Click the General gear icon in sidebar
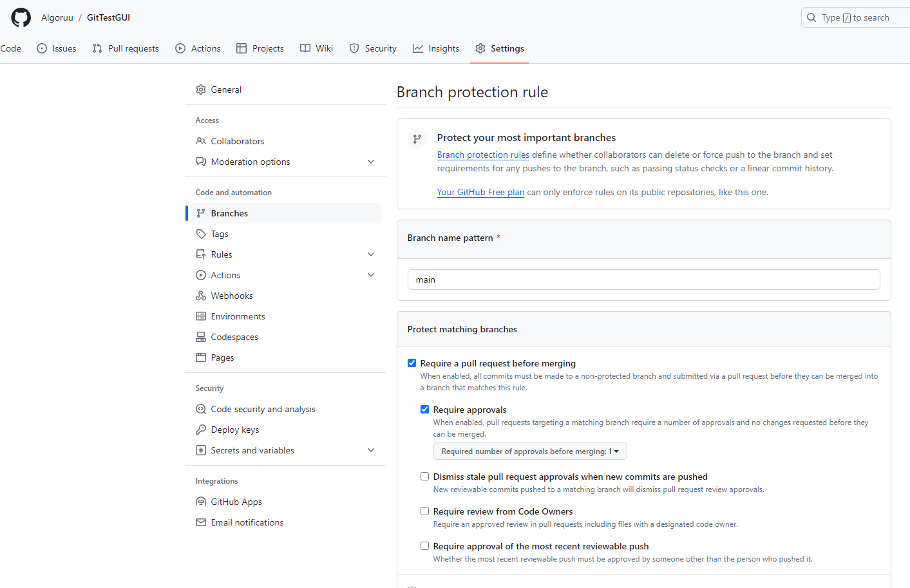Image resolution: width=910 pixels, height=588 pixels. [x=201, y=90]
